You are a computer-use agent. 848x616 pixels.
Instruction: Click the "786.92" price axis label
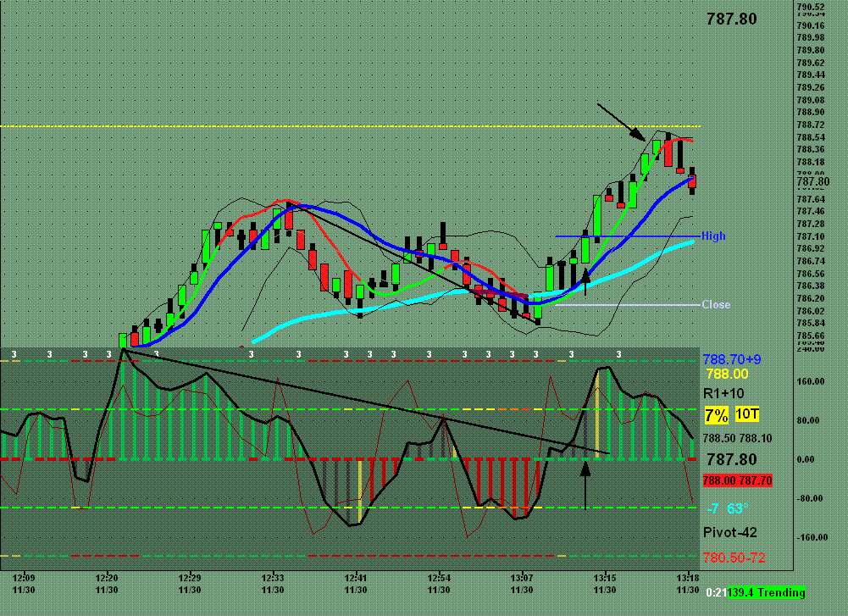[x=811, y=248]
